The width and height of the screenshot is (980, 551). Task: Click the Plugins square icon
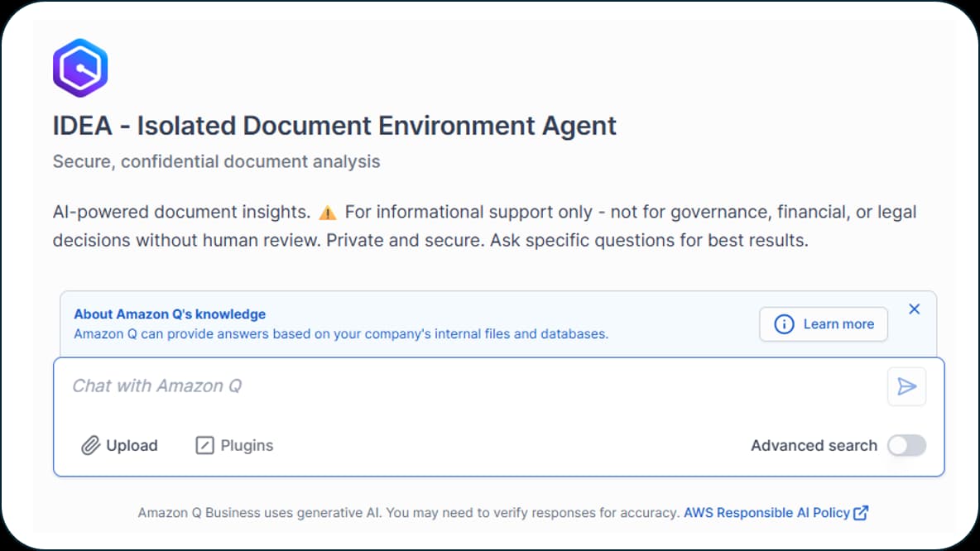pos(204,446)
